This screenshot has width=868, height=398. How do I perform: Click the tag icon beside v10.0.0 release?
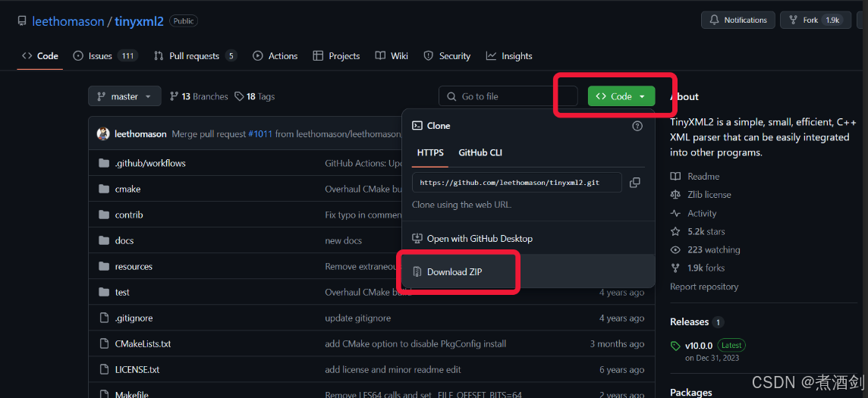pos(675,346)
